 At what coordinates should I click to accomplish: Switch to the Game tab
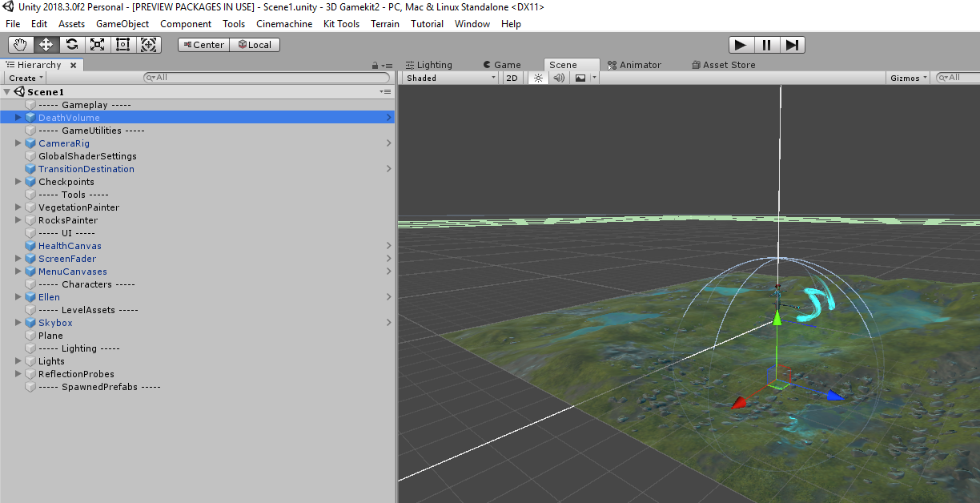tap(502, 65)
